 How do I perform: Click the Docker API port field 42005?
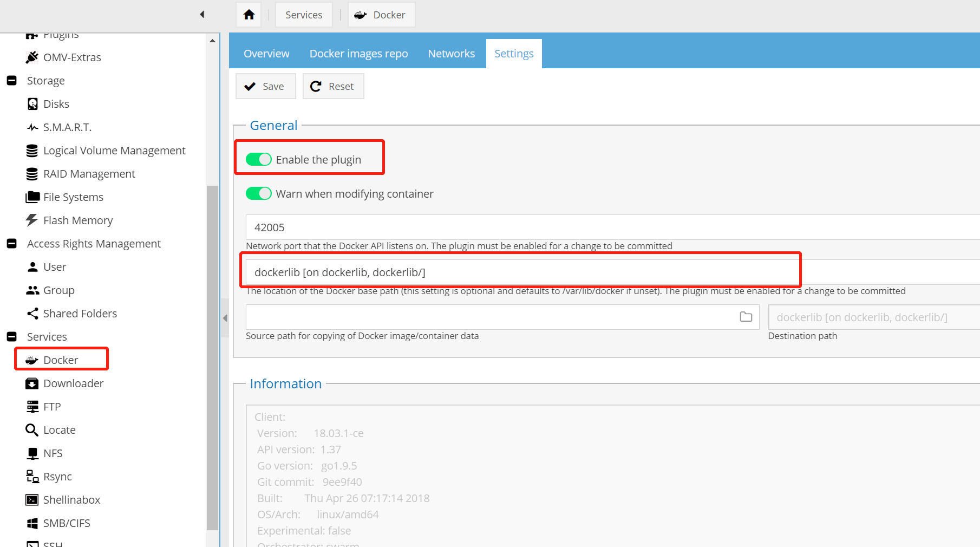pyautogui.click(x=612, y=227)
